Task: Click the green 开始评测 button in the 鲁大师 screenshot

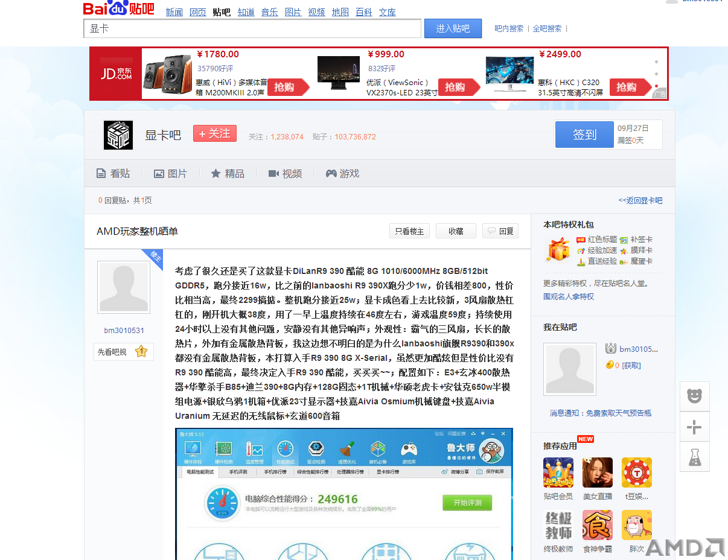Action: click(467, 502)
